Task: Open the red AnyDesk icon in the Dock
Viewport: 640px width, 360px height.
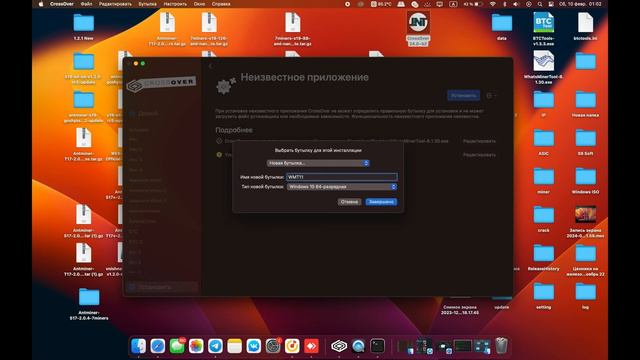Action: pyautogui.click(x=311, y=346)
